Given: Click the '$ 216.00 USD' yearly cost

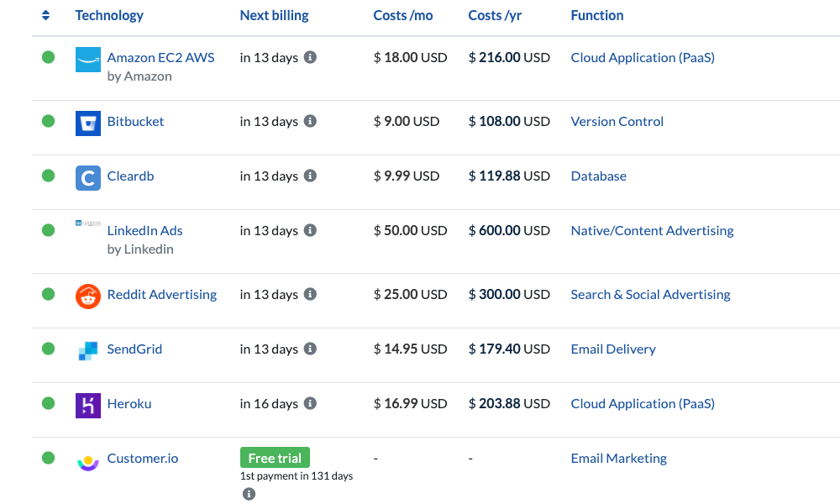Looking at the screenshot, I should point(510,57).
